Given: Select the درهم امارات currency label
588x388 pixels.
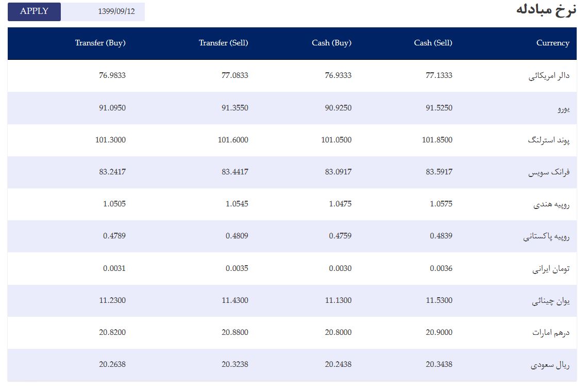Looking at the screenshot, I should [x=551, y=333].
